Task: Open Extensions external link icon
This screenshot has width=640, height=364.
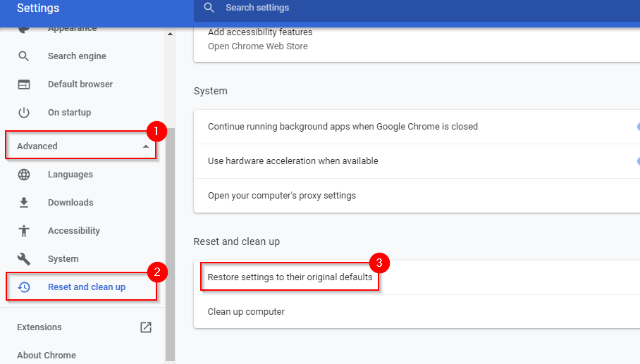Action: (x=146, y=327)
